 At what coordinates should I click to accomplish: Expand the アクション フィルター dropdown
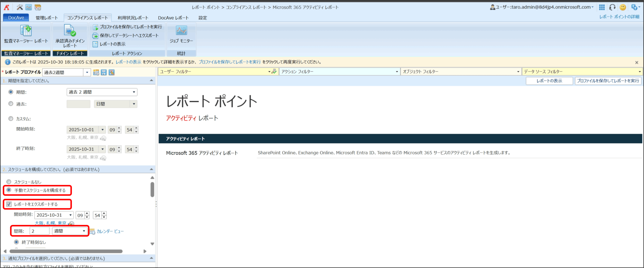[x=339, y=72]
